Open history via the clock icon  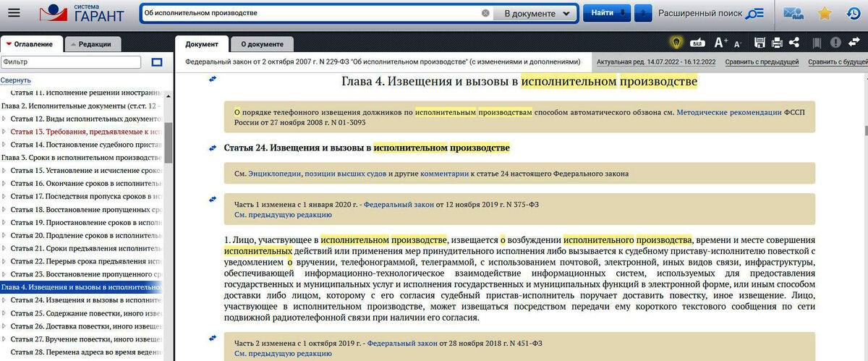[854, 13]
